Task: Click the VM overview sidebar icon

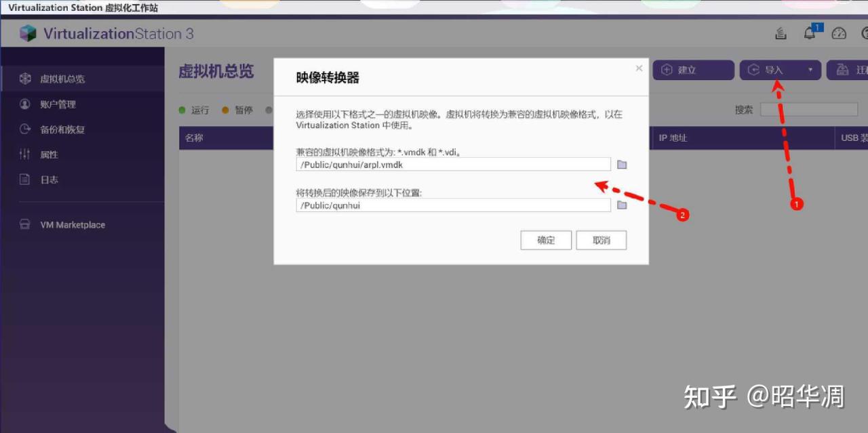Action: coord(25,79)
